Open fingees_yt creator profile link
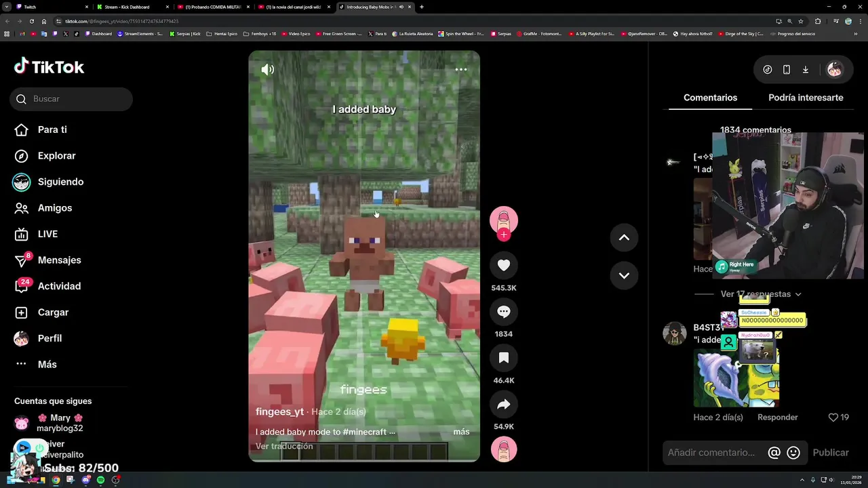 [279, 411]
